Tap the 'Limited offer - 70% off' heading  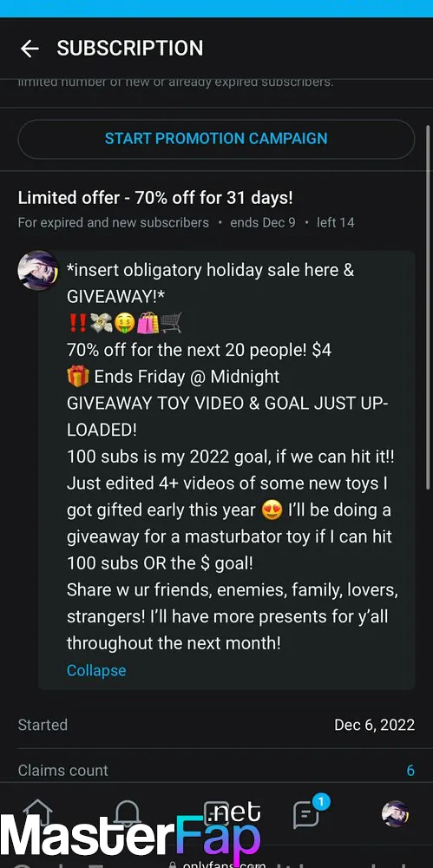tap(155, 198)
